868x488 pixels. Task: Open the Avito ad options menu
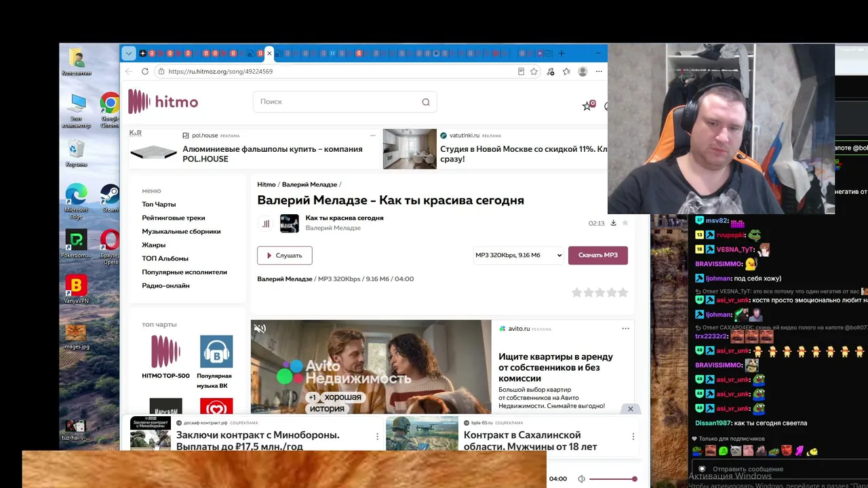coord(625,329)
